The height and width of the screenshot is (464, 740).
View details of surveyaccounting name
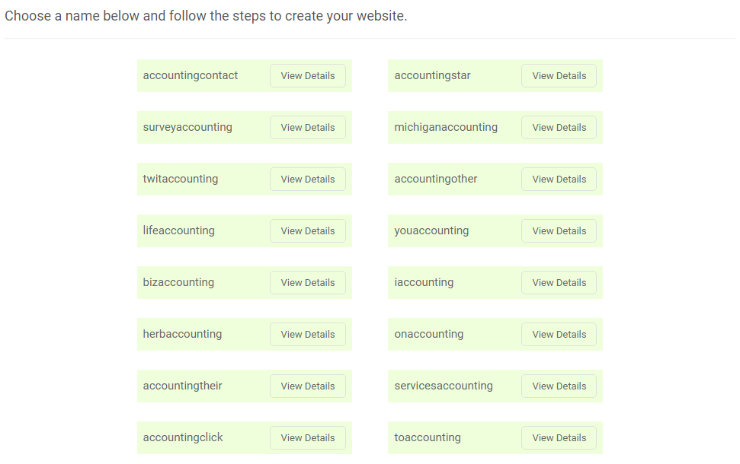307,128
